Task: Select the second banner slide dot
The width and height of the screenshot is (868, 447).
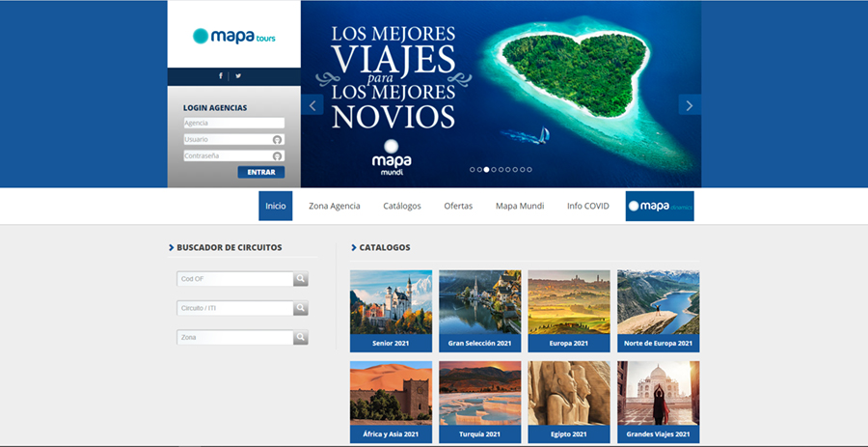Action: coord(479,170)
